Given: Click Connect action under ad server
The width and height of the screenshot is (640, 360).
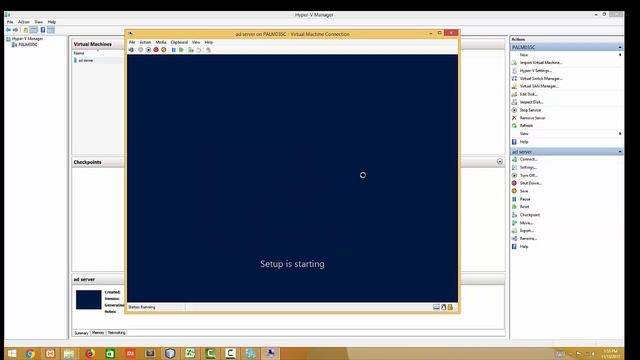Looking at the screenshot, I should (x=529, y=159).
